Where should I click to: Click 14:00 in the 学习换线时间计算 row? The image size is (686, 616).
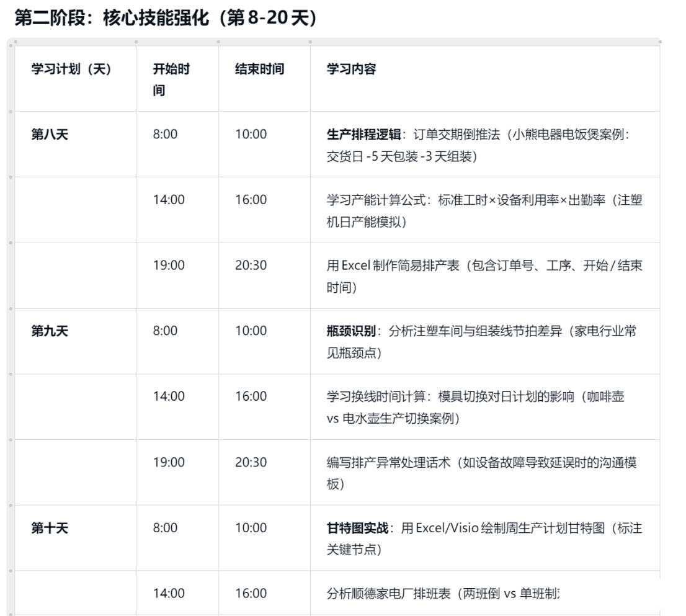pos(169,396)
